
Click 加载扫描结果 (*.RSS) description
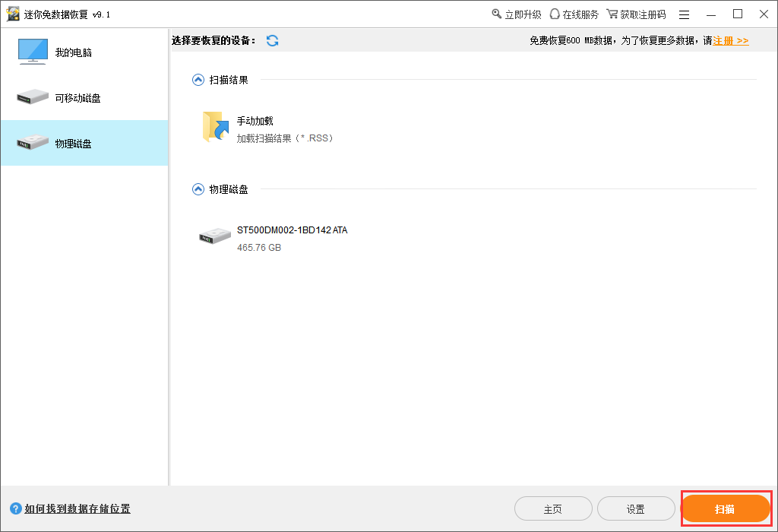pyautogui.click(x=285, y=138)
